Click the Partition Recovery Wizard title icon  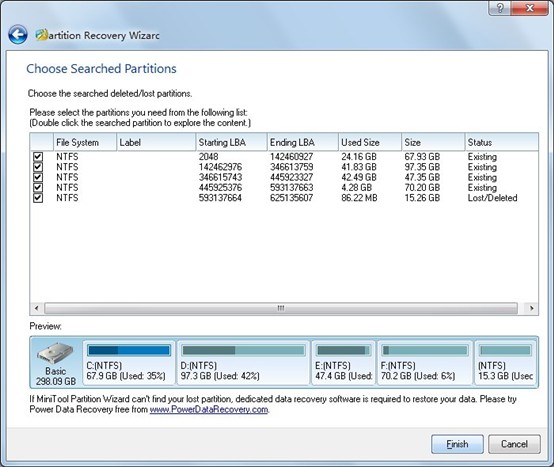coord(41,35)
